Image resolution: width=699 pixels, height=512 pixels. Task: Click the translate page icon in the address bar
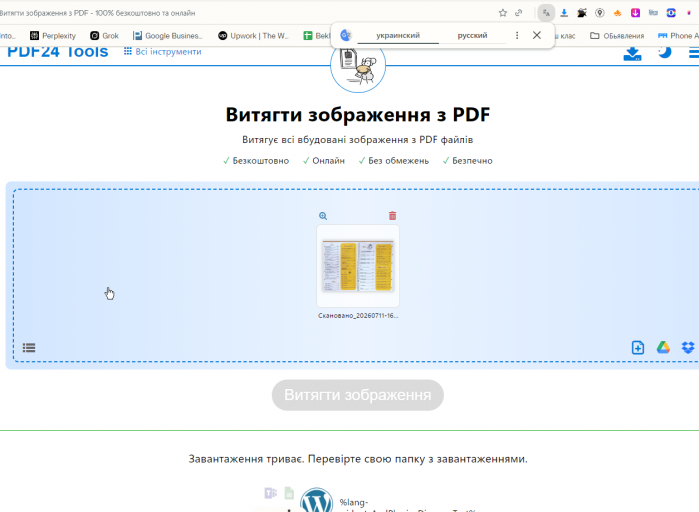(x=546, y=13)
